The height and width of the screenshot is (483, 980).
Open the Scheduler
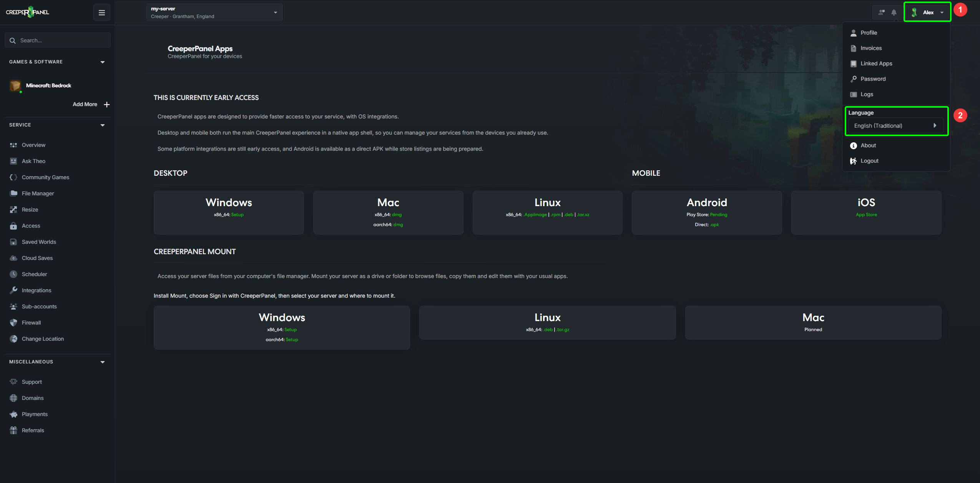coord(34,274)
